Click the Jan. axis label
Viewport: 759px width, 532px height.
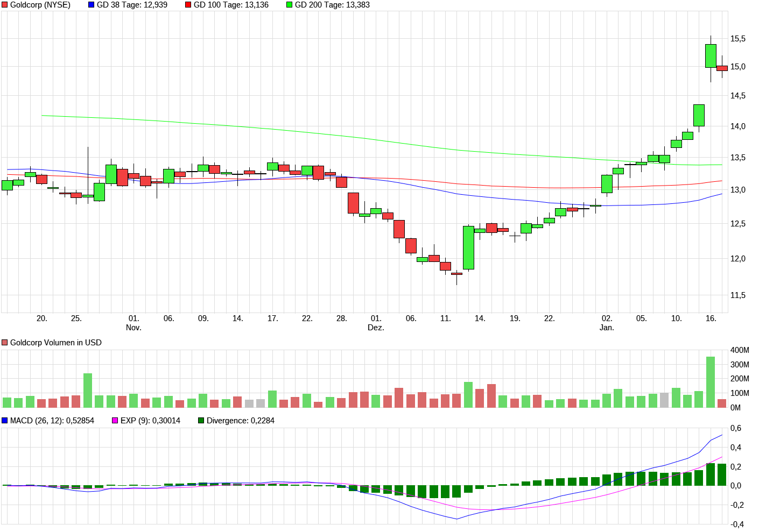(x=607, y=326)
